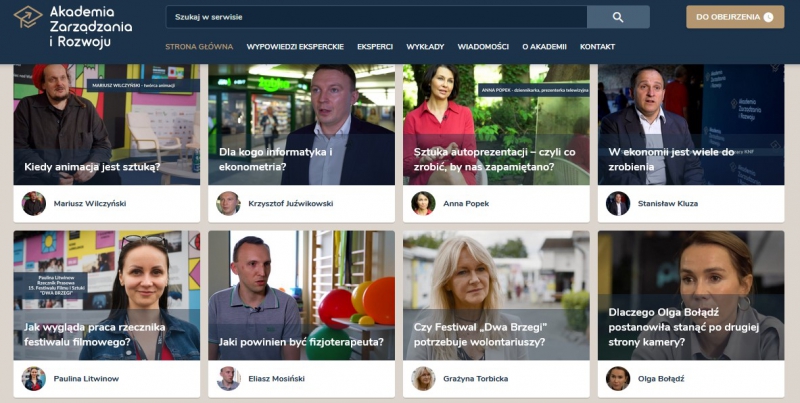Open Mariusz Wilczyński's round avatar
Image resolution: width=800 pixels, height=403 pixels.
(x=34, y=204)
